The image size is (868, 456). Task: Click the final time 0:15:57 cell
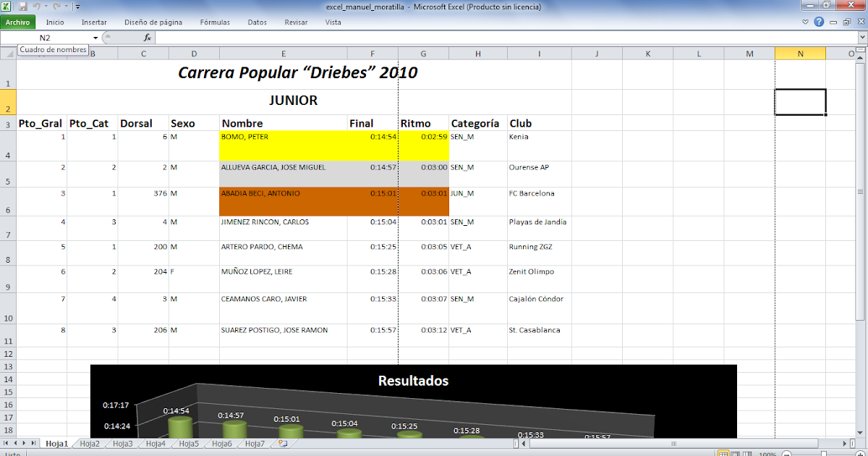pyautogui.click(x=373, y=335)
